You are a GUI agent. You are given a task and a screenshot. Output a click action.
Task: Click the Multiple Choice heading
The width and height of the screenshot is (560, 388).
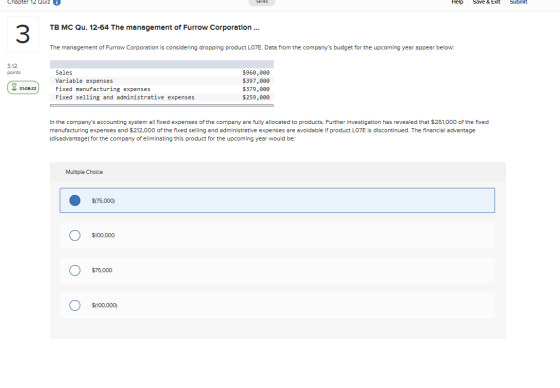84,172
